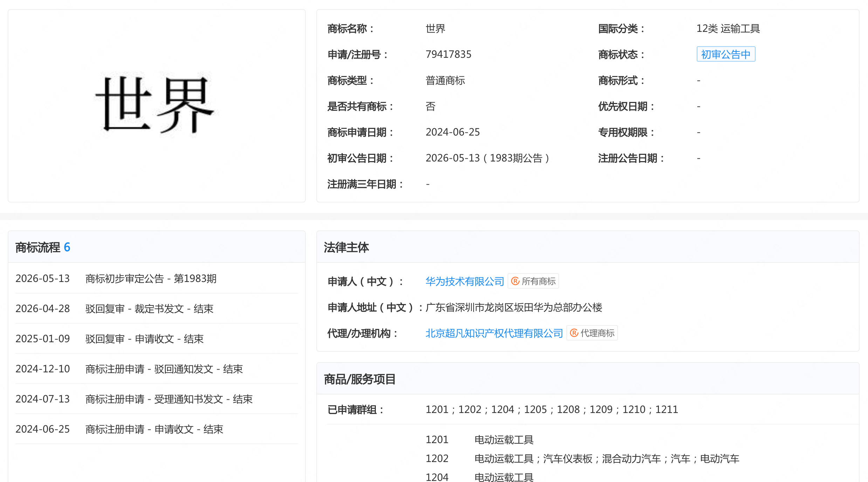Click the registered-mark icon in 所有商标
This screenshot has width=868, height=482.
pyautogui.click(x=515, y=281)
